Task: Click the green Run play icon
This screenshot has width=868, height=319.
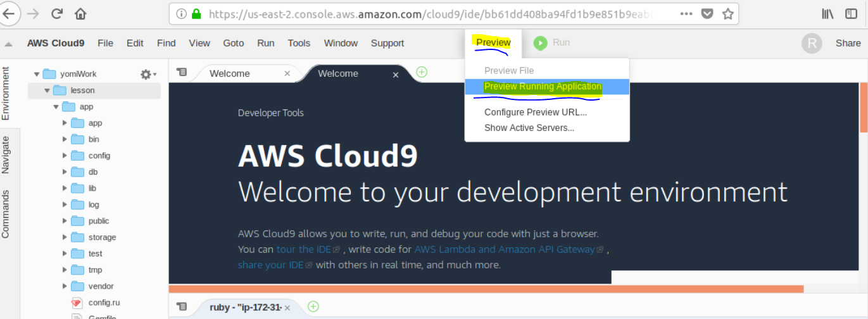Action: [x=540, y=43]
